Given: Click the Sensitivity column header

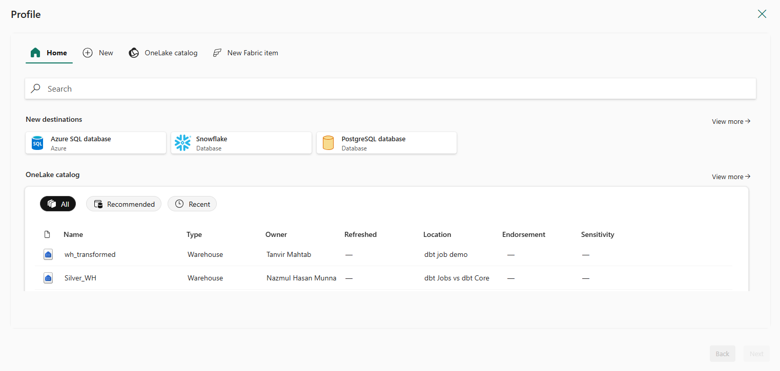Looking at the screenshot, I should tap(597, 234).
